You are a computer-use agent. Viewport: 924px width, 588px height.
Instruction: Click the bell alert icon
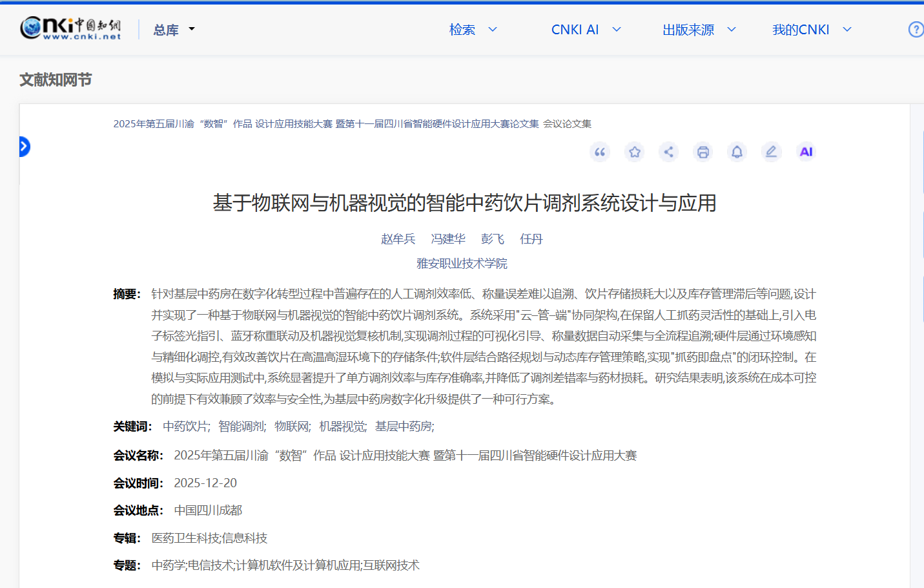(x=737, y=152)
